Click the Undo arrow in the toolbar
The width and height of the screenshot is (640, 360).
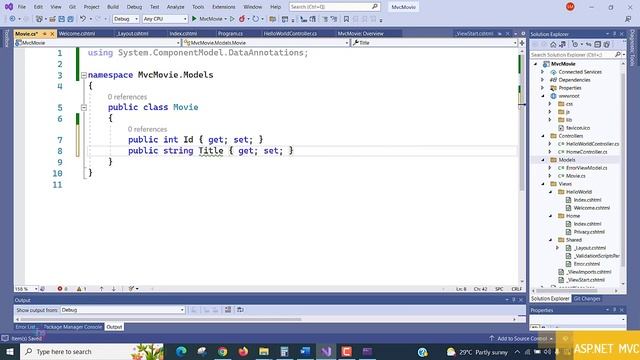point(83,19)
